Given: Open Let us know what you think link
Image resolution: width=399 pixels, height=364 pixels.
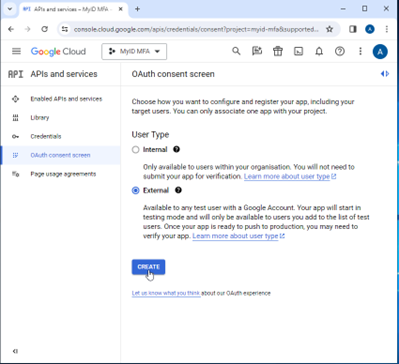Looking at the screenshot, I should [166, 293].
